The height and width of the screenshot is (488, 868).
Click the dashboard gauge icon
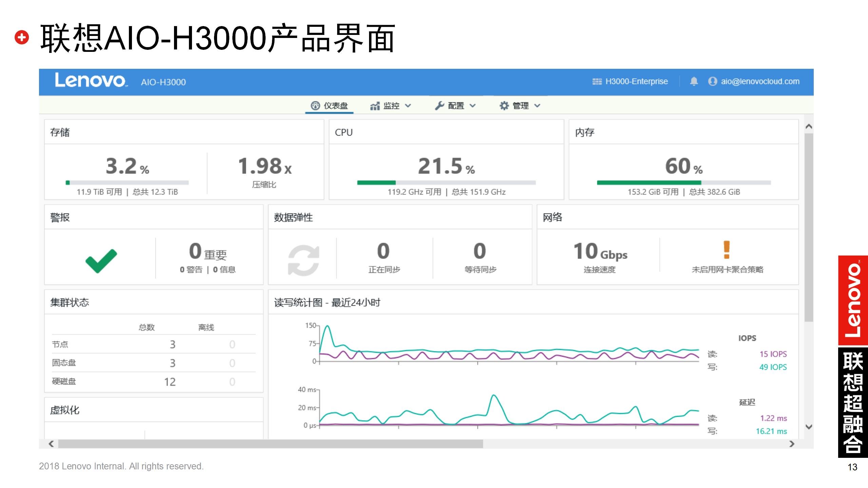[x=315, y=106]
